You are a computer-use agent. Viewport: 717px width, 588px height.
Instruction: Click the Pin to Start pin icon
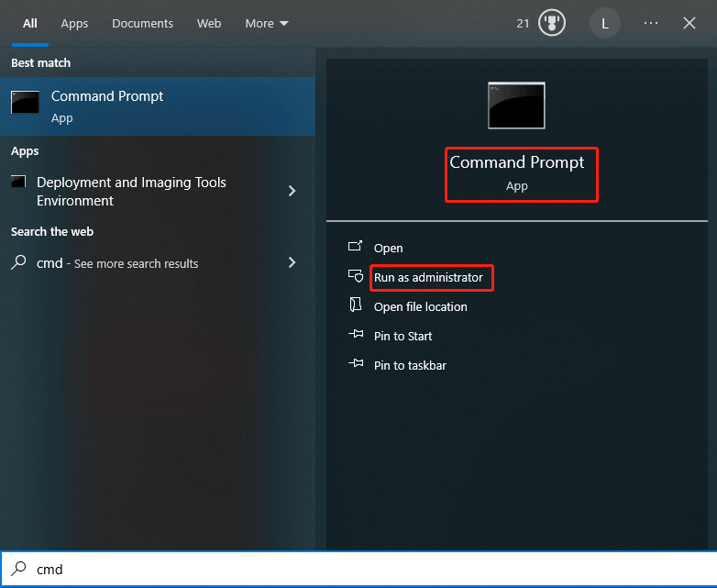pos(356,334)
